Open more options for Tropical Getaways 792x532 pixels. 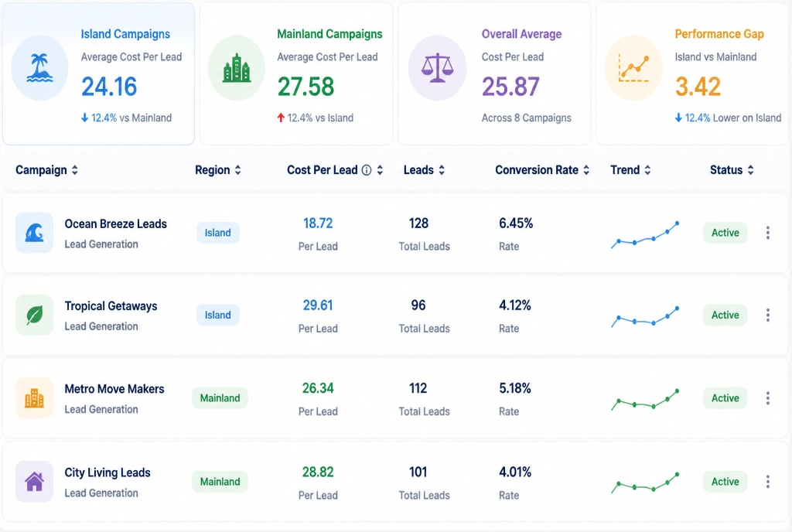pos(768,315)
